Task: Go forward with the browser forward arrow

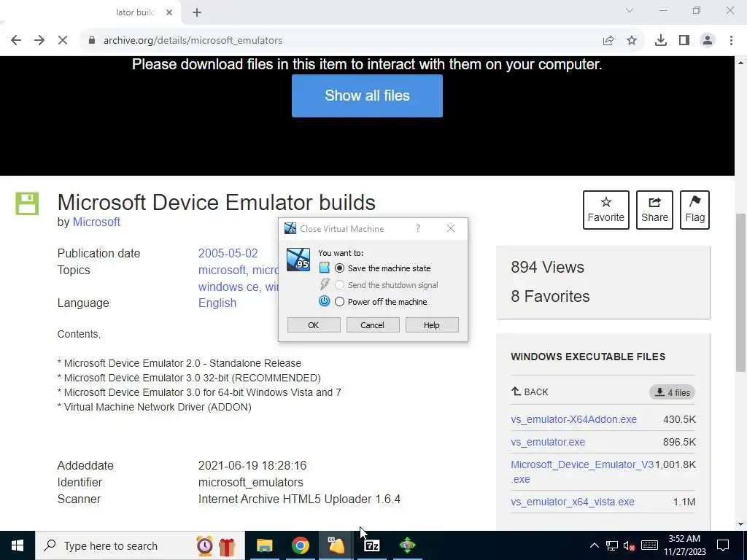Action: 39,41
